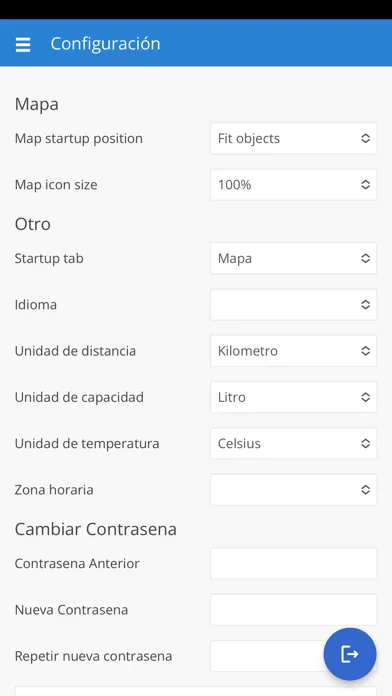The image size is (392, 696).
Task: Change the Unidad de distancia selector
Action: pyautogui.click(x=293, y=351)
